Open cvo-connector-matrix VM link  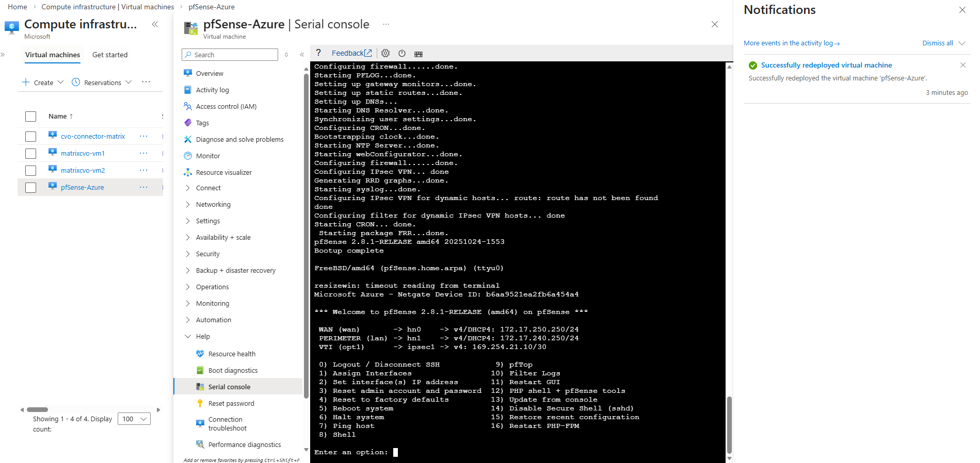point(93,137)
